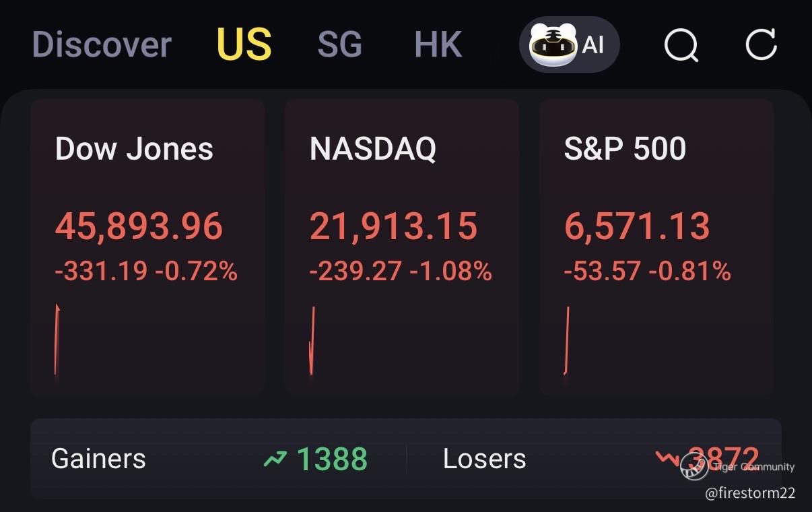View the Gainers list
The height and width of the screenshot is (512, 812).
point(98,459)
